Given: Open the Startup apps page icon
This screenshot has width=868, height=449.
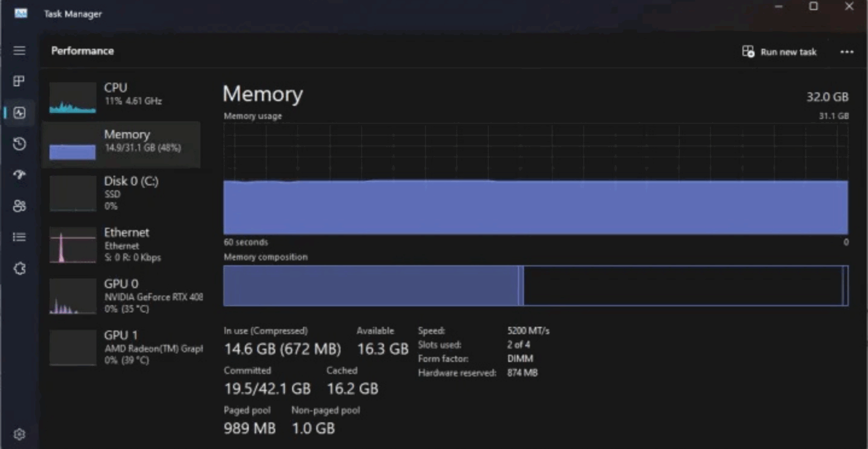Looking at the screenshot, I should coord(19,175).
